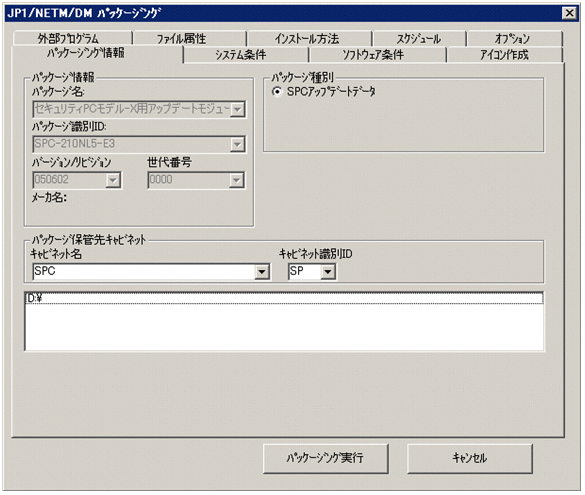Screen dimensions: 585x495
Task: Open the 世代番号 dropdown arrow
Action: click(x=237, y=180)
